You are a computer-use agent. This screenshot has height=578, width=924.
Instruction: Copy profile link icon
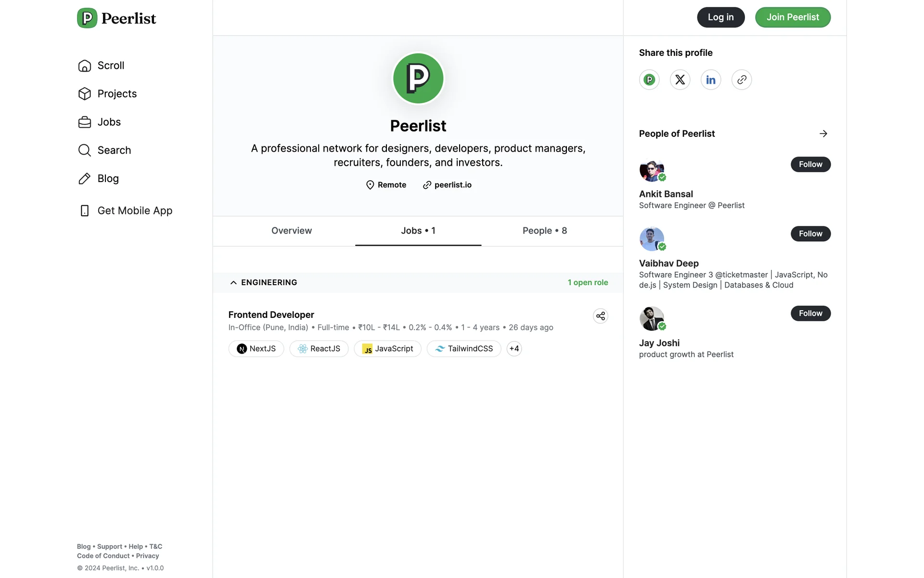[741, 80]
